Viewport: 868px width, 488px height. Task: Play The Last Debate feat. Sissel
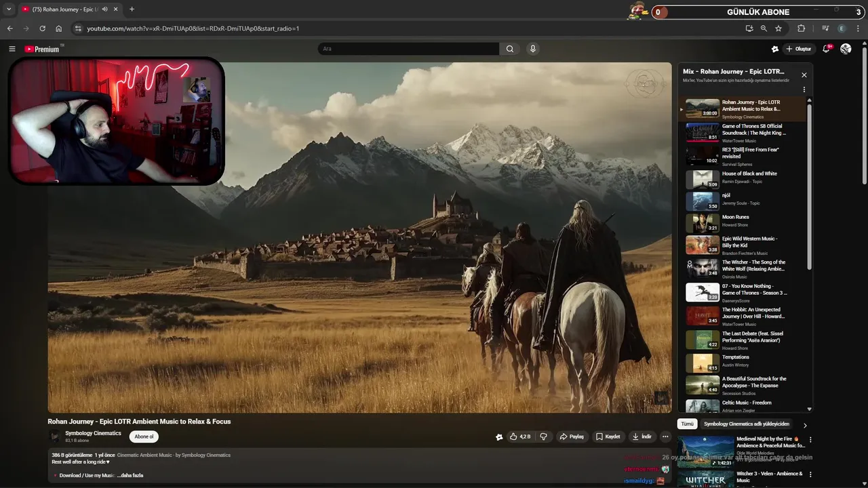point(744,340)
